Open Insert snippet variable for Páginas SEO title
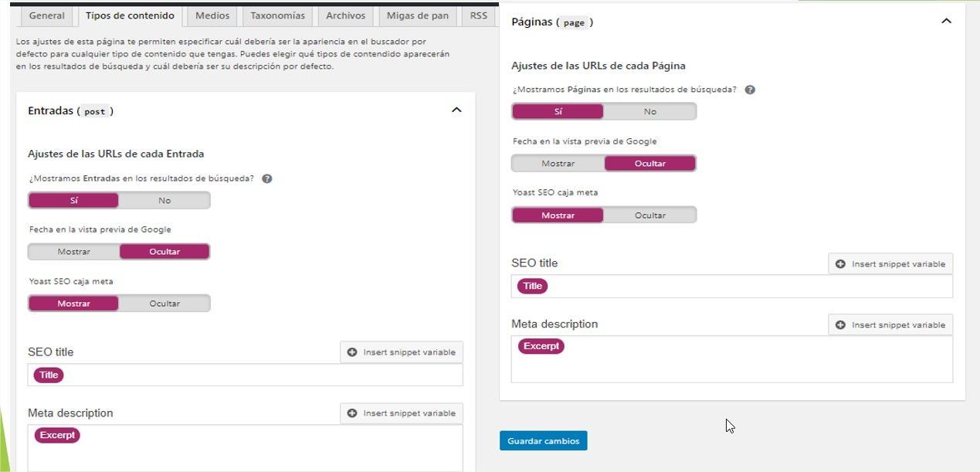 [x=890, y=264]
